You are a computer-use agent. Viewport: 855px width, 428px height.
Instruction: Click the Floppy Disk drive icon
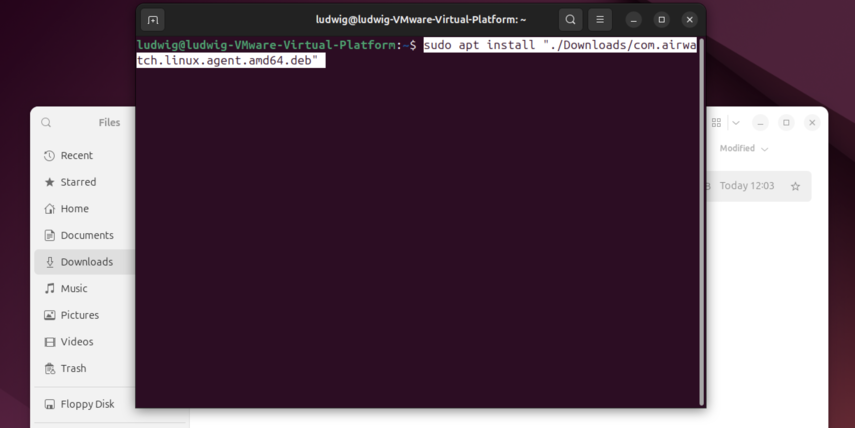click(49, 404)
